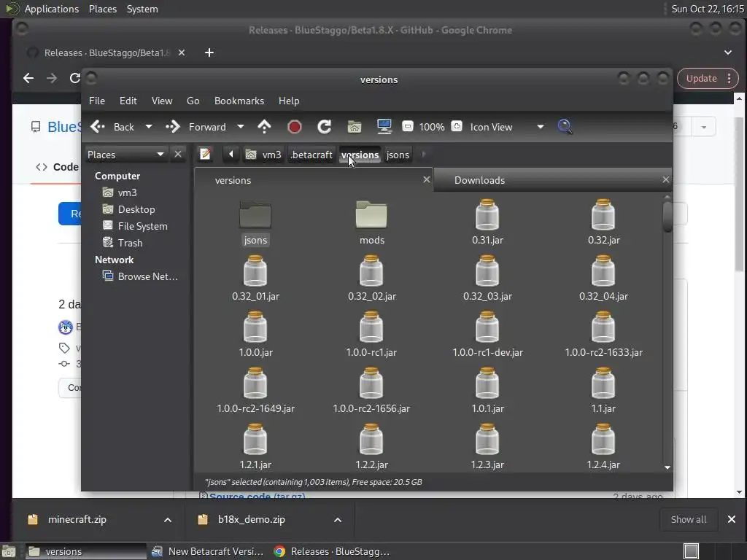Switch to the Downloads tab
The height and width of the screenshot is (560, 747).
click(479, 180)
